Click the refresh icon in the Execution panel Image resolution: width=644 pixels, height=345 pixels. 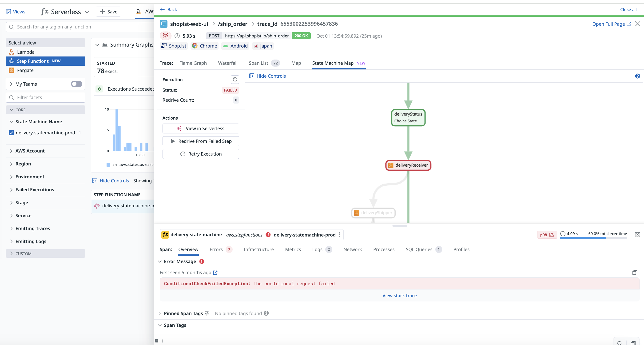click(x=235, y=80)
